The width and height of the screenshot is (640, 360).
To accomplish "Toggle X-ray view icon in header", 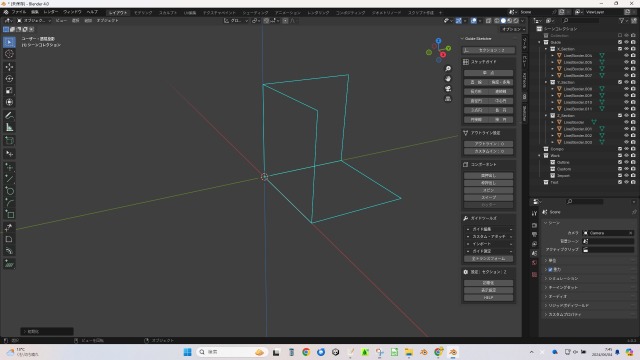I will [489, 20].
